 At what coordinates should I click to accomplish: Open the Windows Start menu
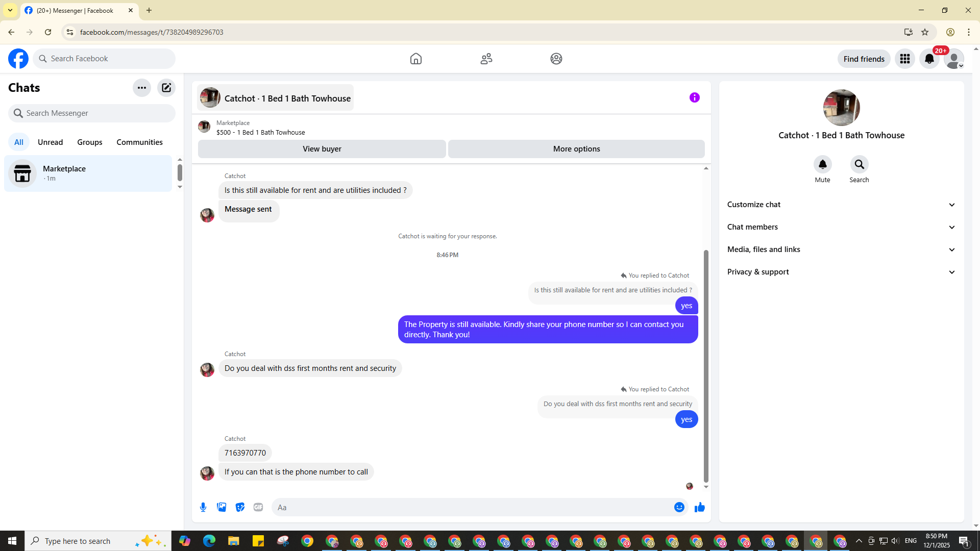point(12,541)
